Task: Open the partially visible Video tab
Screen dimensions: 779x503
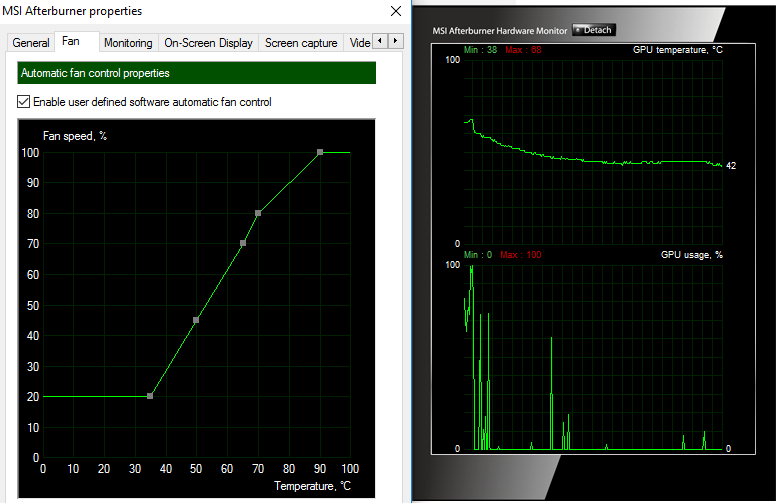Action: pos(359,43)
